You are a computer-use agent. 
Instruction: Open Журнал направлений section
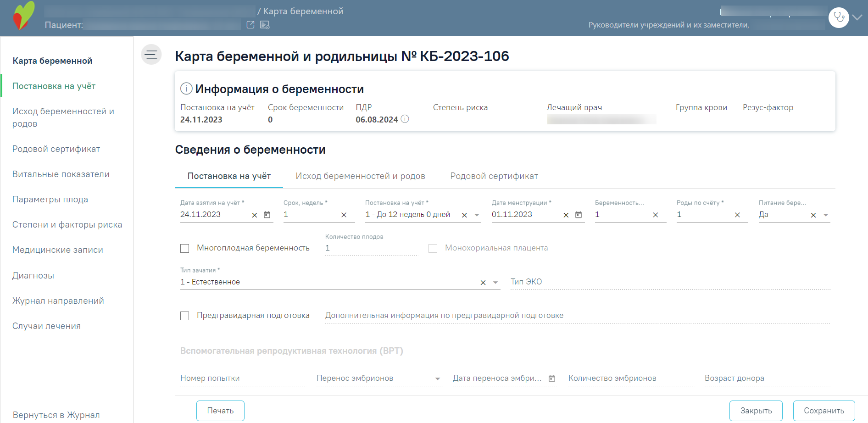(58, 301)
